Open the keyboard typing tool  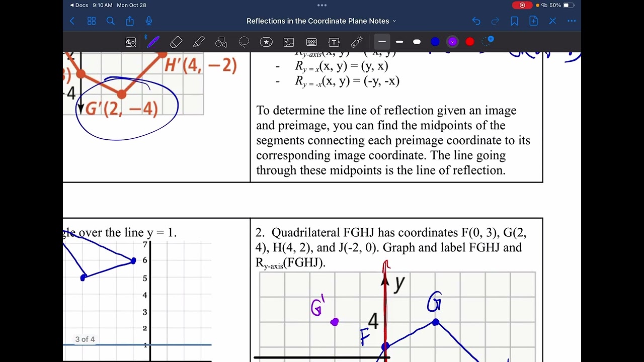click(311, 42)
